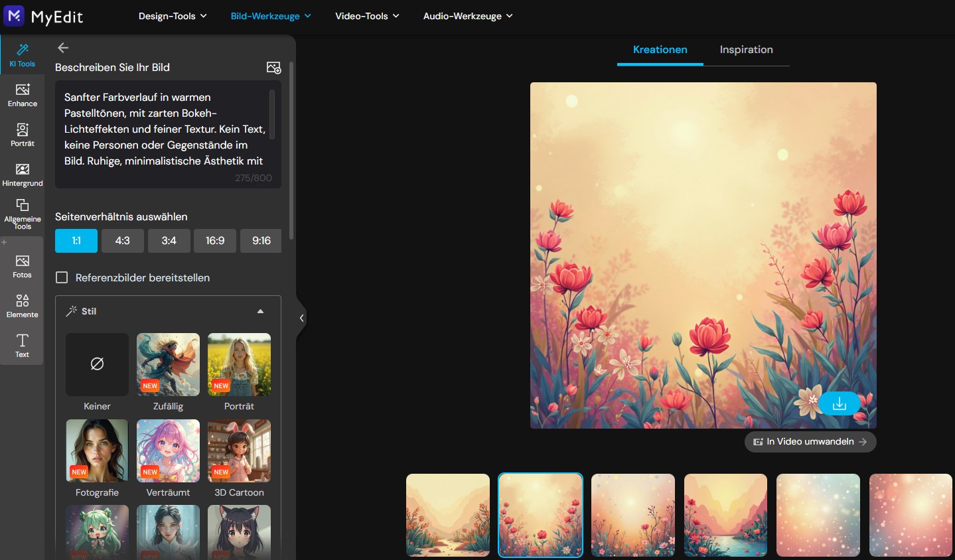Click the prompt text box scrollbar

[x=272, y=114]
